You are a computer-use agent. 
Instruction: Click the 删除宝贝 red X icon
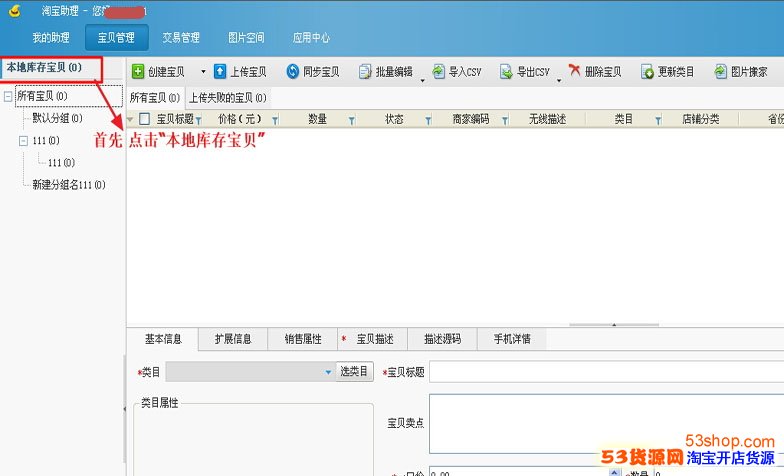574,70
